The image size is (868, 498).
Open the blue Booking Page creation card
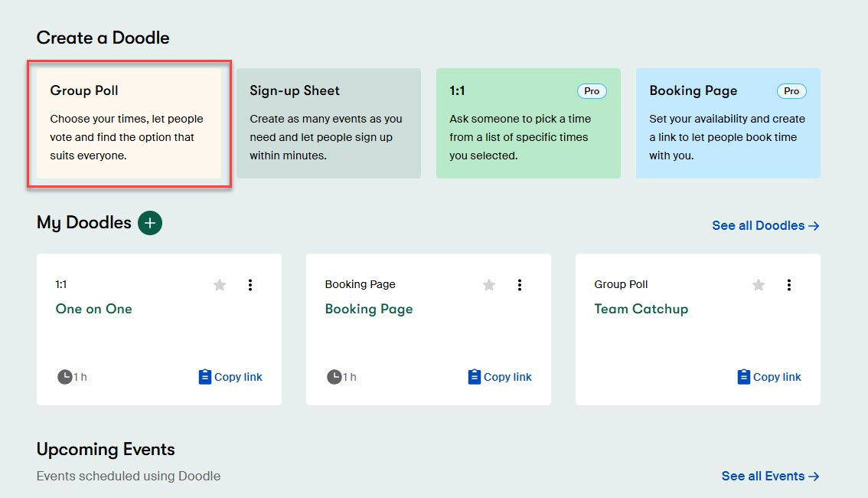click(x=728, y=123)
